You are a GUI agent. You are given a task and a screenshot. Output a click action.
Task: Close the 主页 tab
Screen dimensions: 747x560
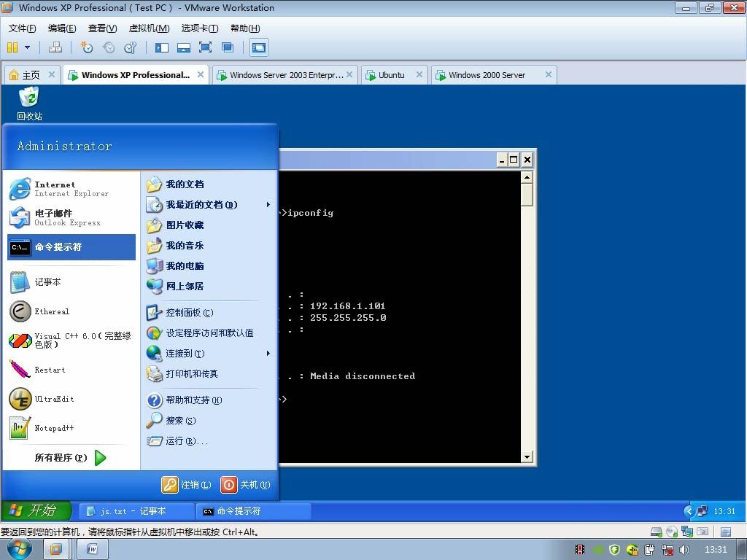[x=52, y=74]
